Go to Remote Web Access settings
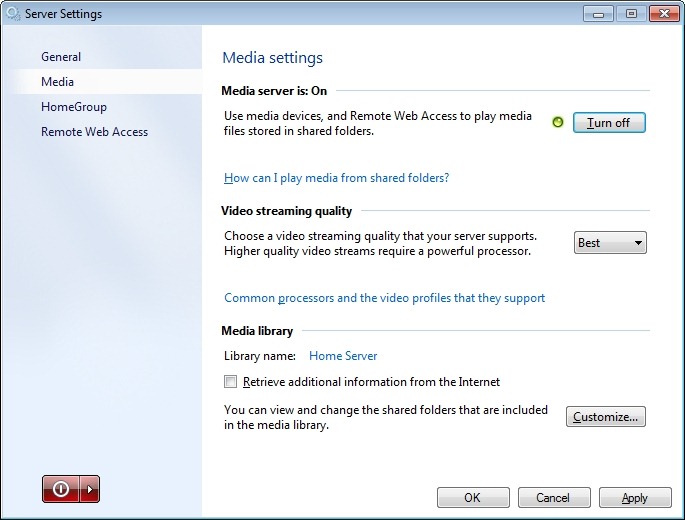The height and width of the screenshot is (520, 685). pyautogui.click(x=94, y=132)
